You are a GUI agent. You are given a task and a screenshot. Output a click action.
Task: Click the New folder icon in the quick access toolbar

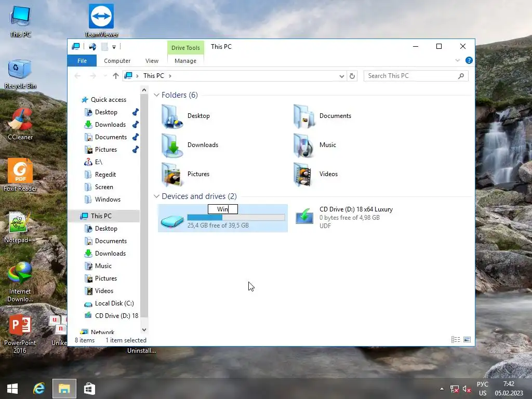(104, 46)
